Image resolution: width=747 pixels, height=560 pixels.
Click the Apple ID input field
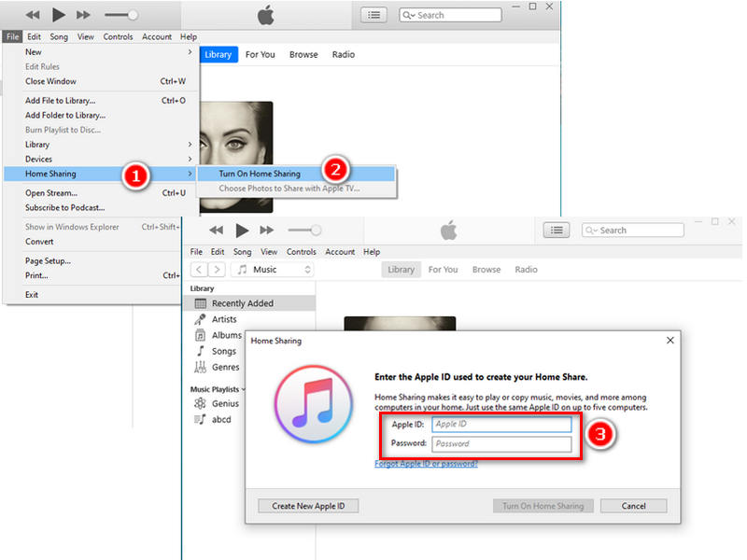click(501, 425)
